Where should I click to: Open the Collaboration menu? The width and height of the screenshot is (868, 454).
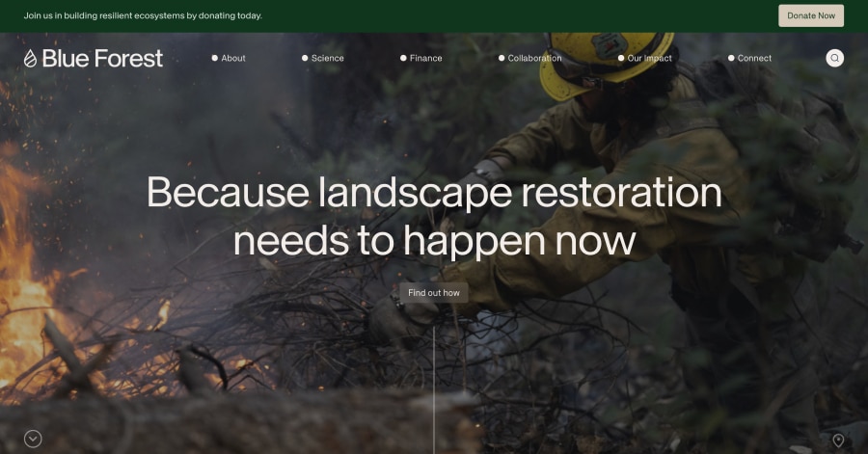click(529, 58)
